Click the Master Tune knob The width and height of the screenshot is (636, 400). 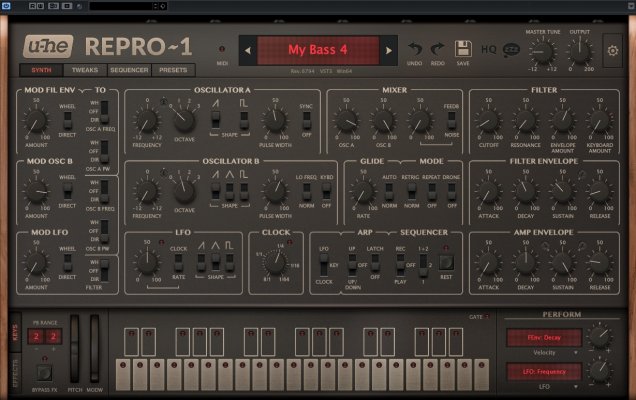[543, 52]
